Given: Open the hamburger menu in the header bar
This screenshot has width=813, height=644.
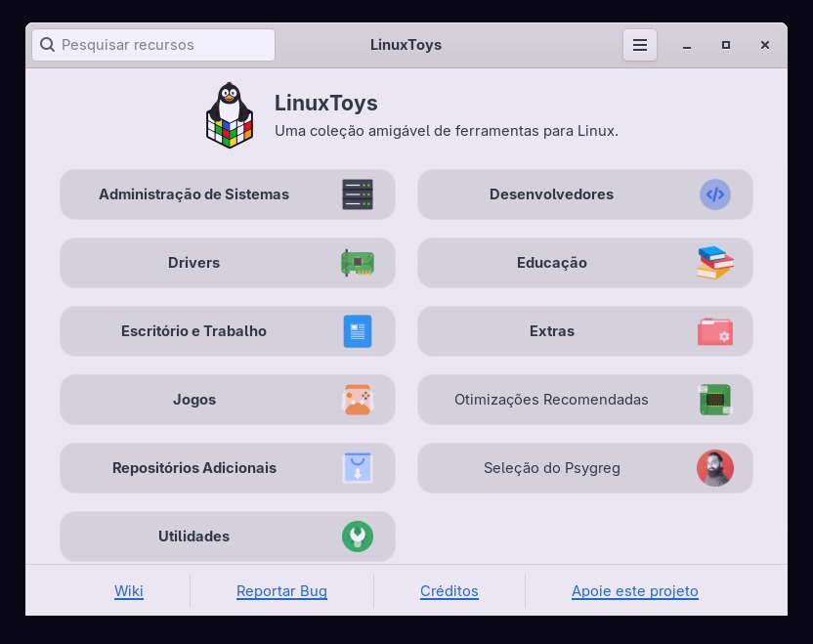Looking at the screenshot, I should click(x=640, y=45).
